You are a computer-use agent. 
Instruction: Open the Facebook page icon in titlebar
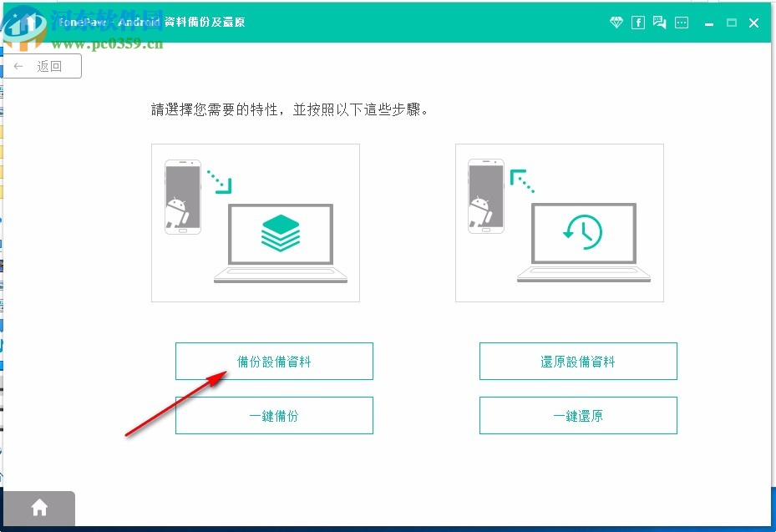click(637, 23)
